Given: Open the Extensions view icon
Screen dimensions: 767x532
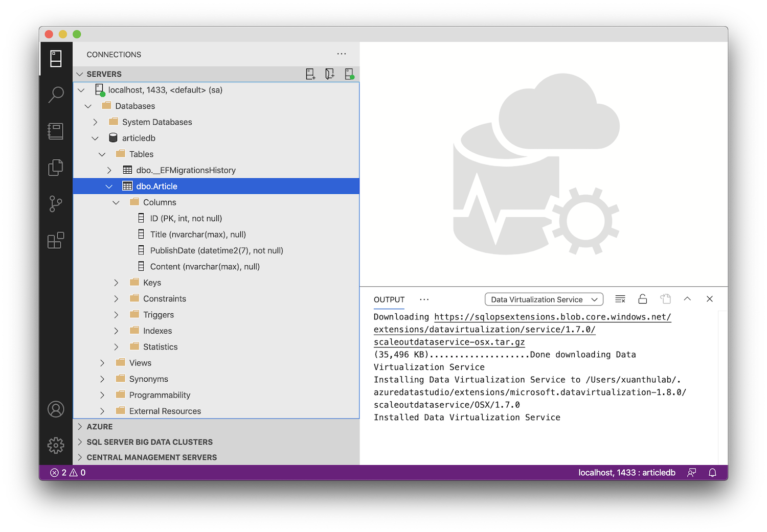Looking at the screenshot, I should (x=56, y=240).
